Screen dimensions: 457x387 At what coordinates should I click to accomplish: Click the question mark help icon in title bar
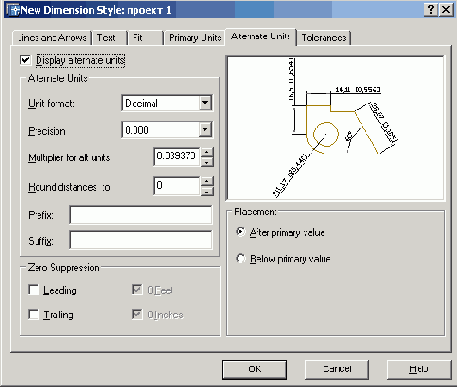pos(430,10)
